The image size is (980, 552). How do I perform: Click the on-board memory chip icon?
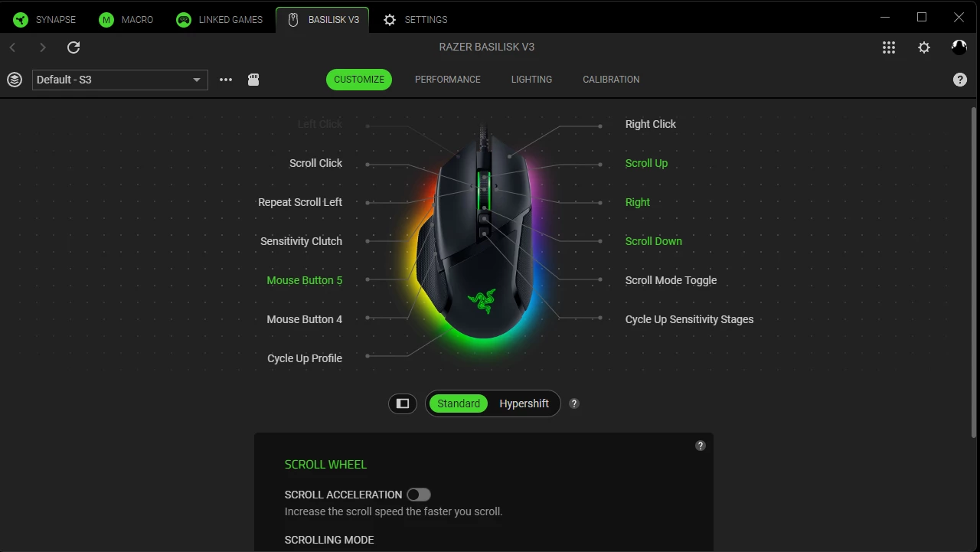(253, 80)
